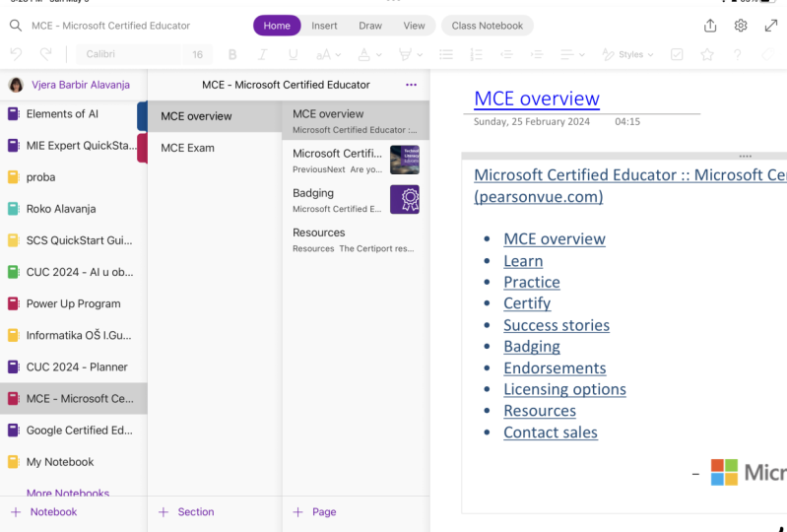Insert a to-do checkbox tag
787x532 pixels.
pos(677,55)
